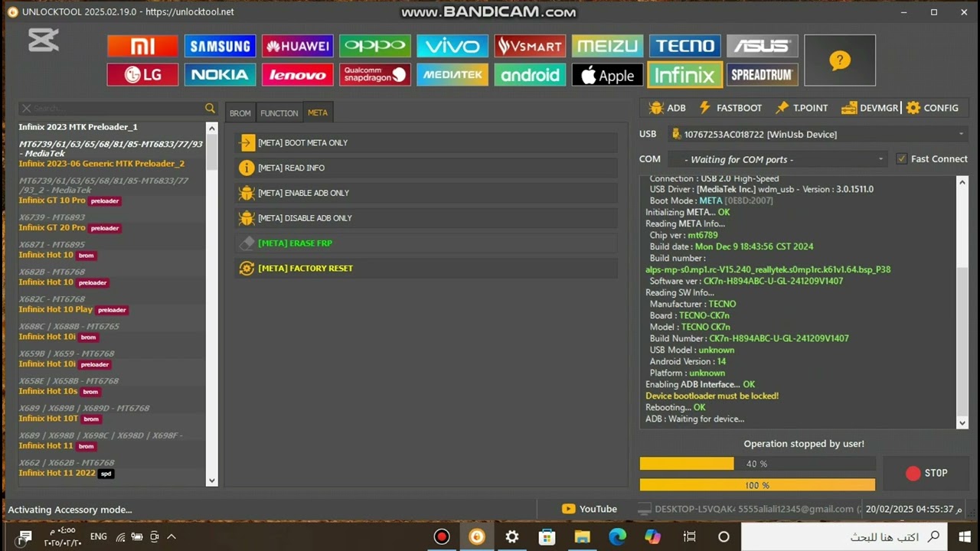The height and width of the screenshot is (551, 980).
Task: Click the search magnifier icon
Action: tap(211, 109)
